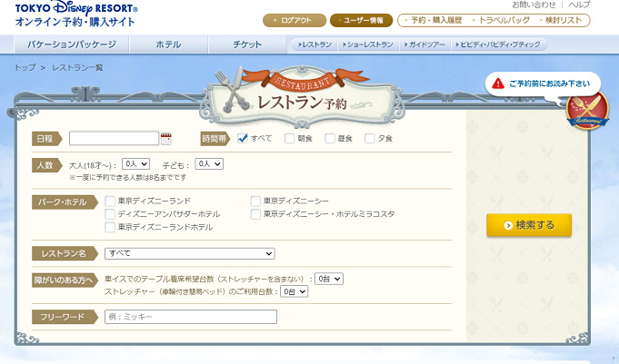
Task: Click the 日程 date input field
Action: [115, 138]
